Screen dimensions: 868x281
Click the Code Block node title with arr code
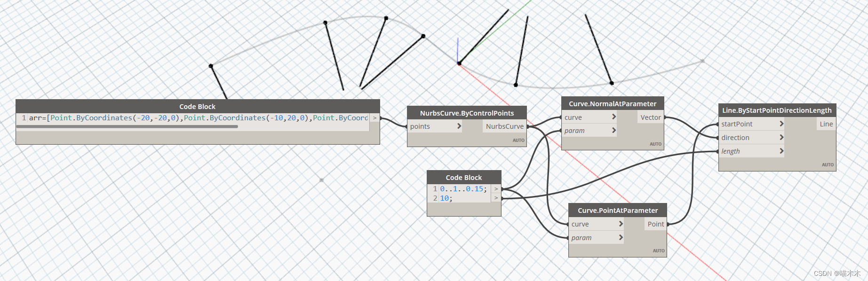(198, 106)
